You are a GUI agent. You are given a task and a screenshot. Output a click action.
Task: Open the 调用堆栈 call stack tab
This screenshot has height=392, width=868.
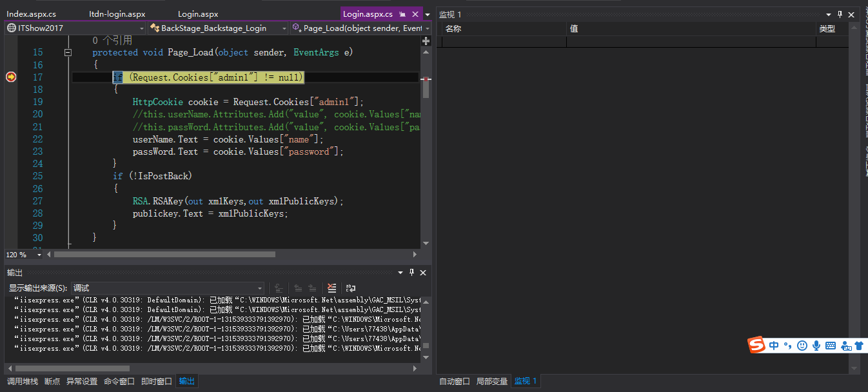tap(23, 382)
